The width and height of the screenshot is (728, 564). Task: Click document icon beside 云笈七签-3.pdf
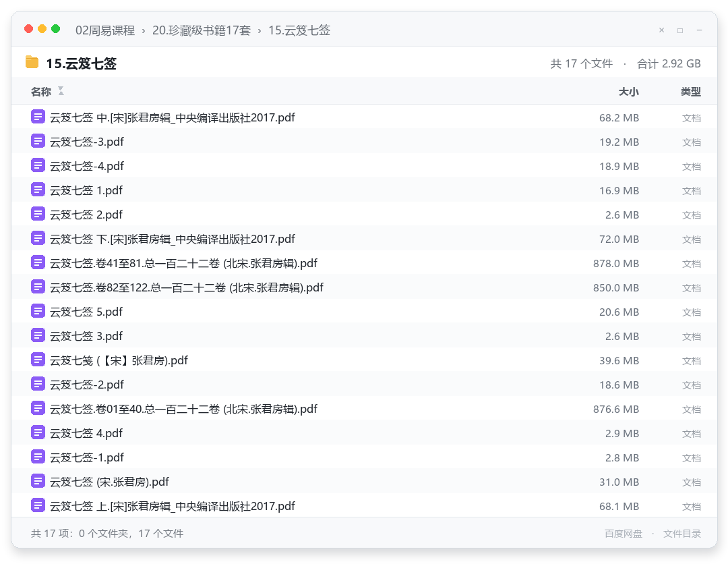pos(38,141)
